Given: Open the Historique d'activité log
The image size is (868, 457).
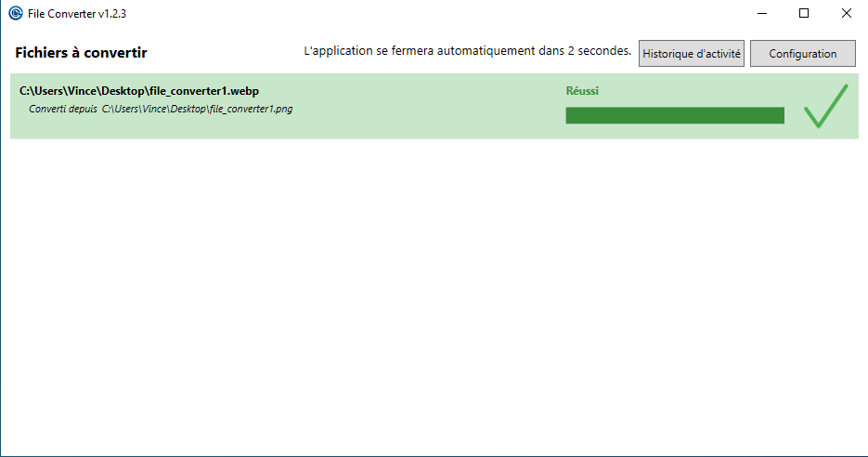Looking at the screenshot, I should 692,54.
